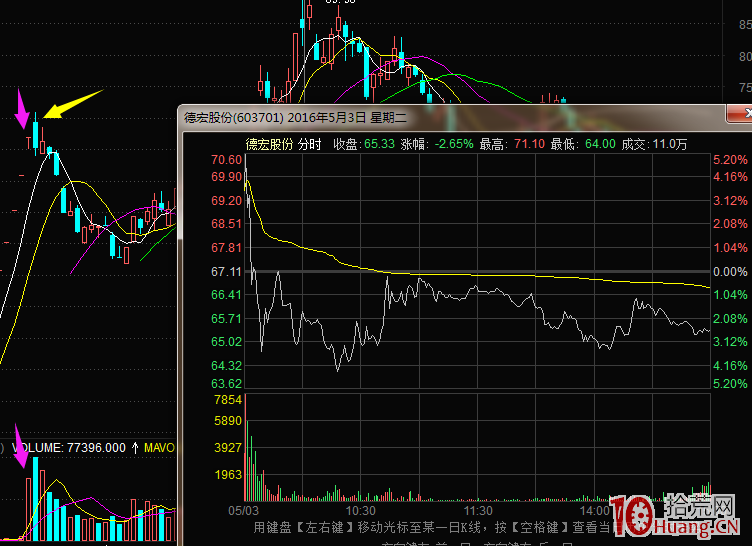The width and height of the screenshot is (752, 546).
Task: Click the 05/03 date axis label
Action: (x=243, y=510)
